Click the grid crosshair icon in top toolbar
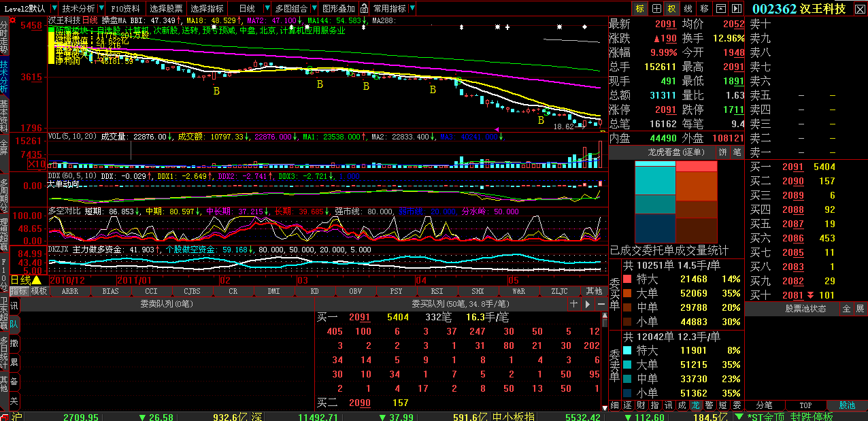The image size is (868, 421). (656, 9)
